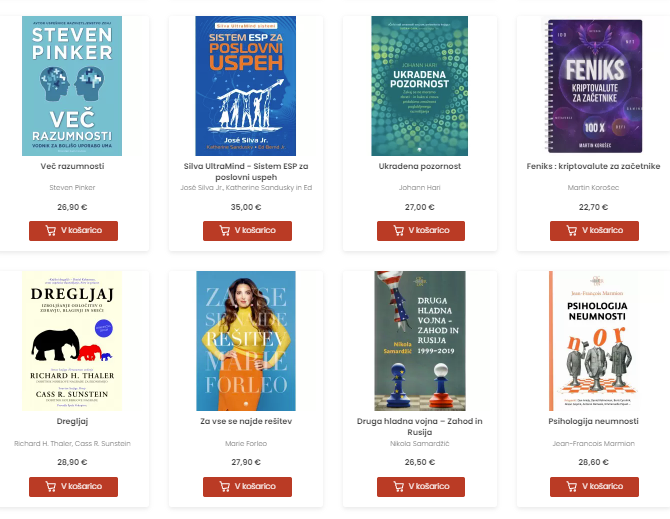This screenshot has height=519, width=670.
Task: Click cart icon under Za vse se najde rešitev
Action: [224, 487]
